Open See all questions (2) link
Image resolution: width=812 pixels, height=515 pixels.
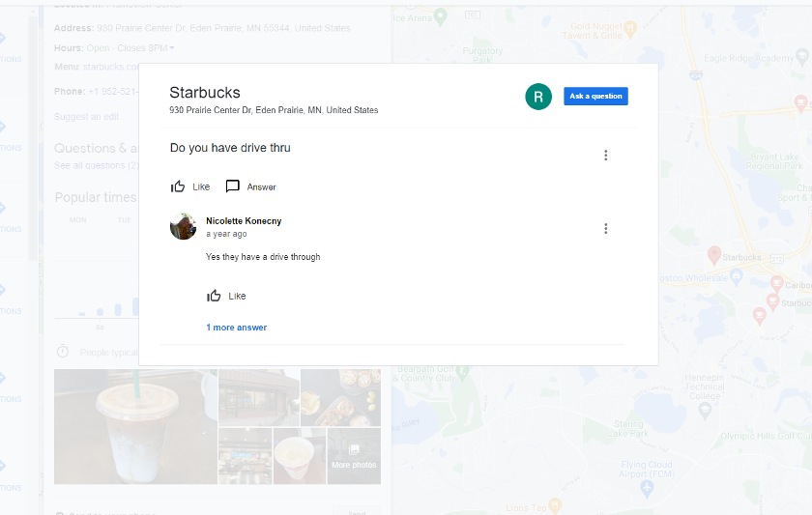click(97, 165)
